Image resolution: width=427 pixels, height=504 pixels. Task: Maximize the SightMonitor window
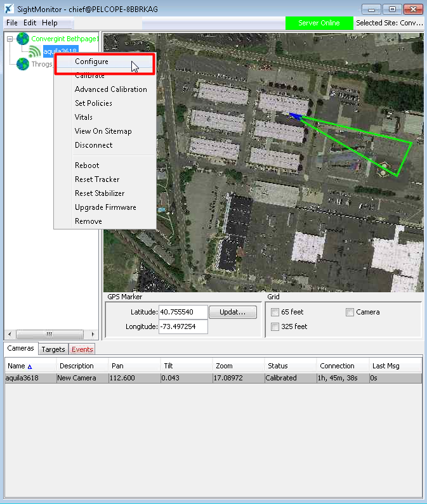[392, 9]
